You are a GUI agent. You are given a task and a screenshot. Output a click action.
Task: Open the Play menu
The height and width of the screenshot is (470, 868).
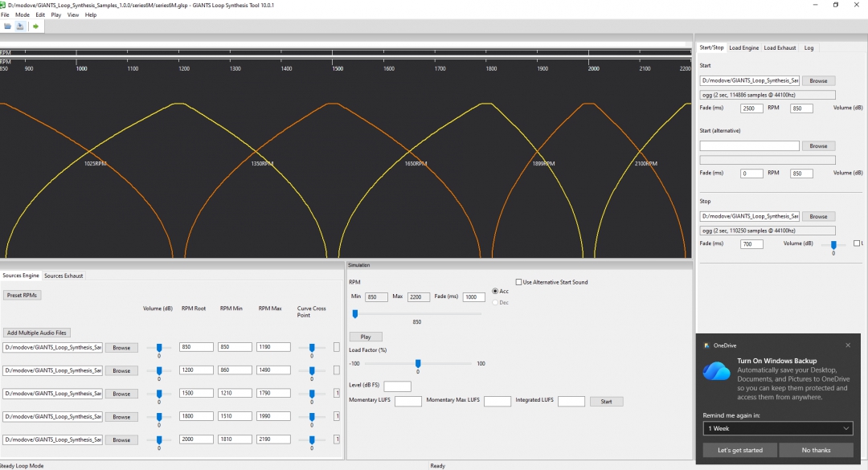click(56, 15)
